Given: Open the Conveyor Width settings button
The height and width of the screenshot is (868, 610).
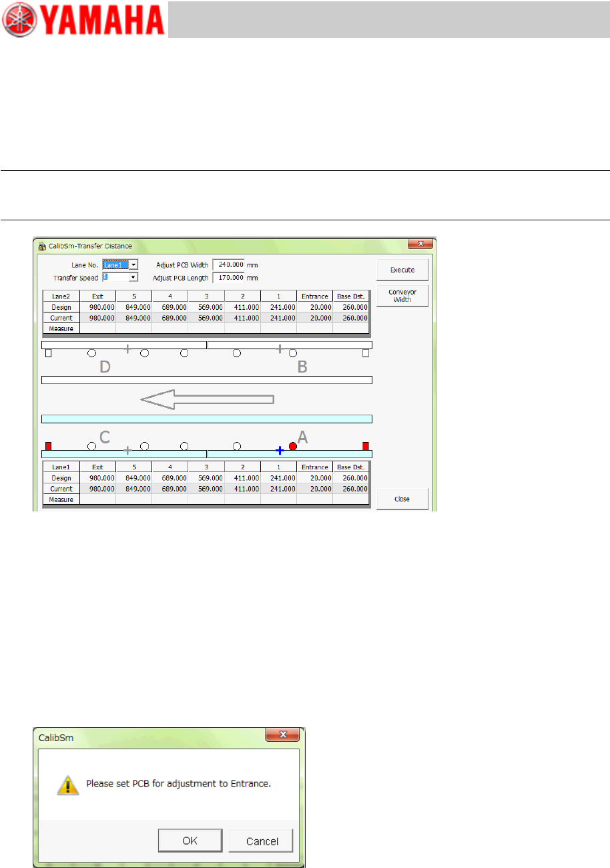Looking at the screenshot, I should [402, 296].
